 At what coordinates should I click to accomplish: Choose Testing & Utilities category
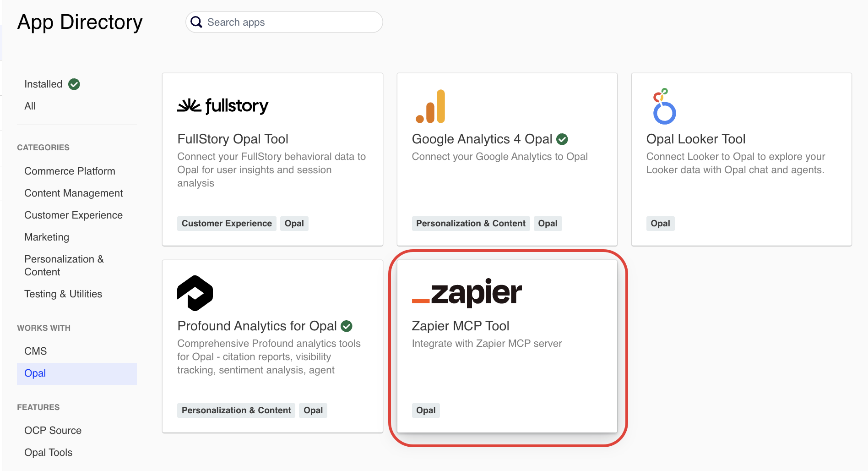pyautogui.click(x=63, y=294)
